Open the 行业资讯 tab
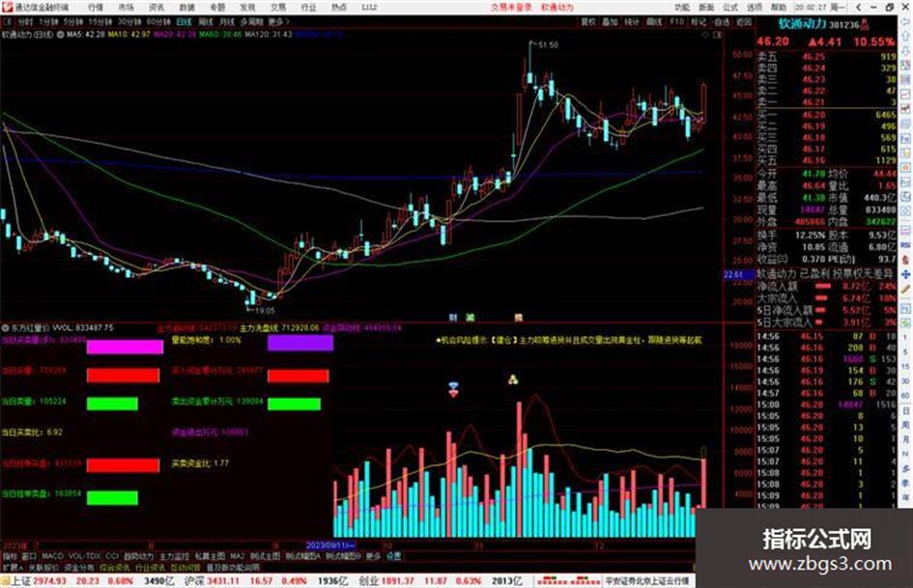Screen dimensions: 913x588 coord(150,568)
